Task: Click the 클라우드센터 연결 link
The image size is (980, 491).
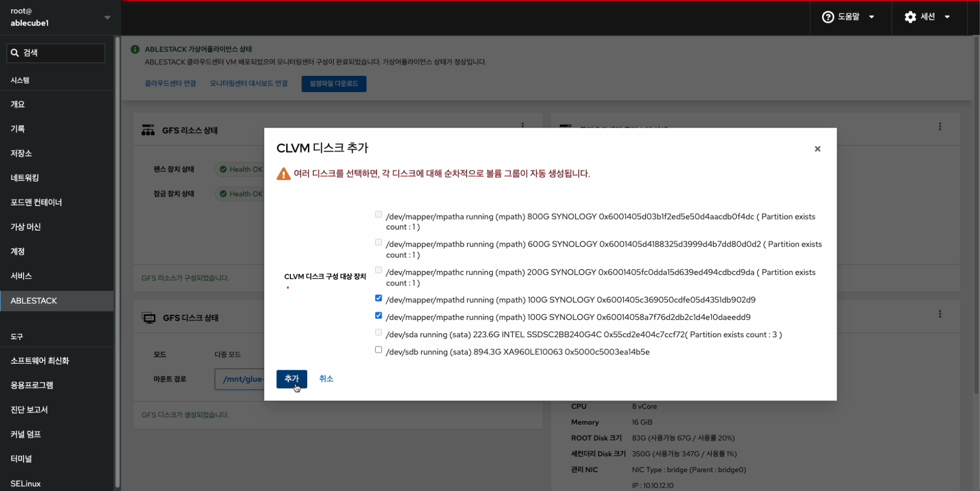Action: click(x=170, y=84)
